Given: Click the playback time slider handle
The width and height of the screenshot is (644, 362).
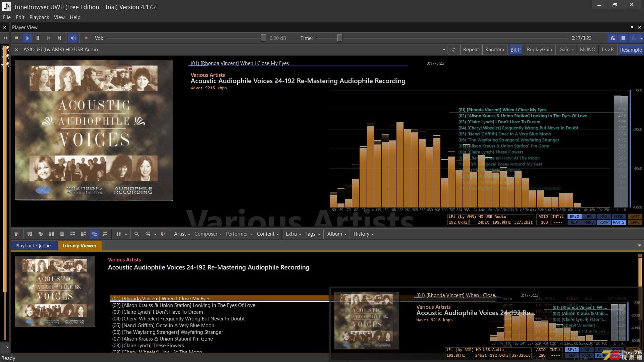Looking at the screenshot, I should point(340,38).
